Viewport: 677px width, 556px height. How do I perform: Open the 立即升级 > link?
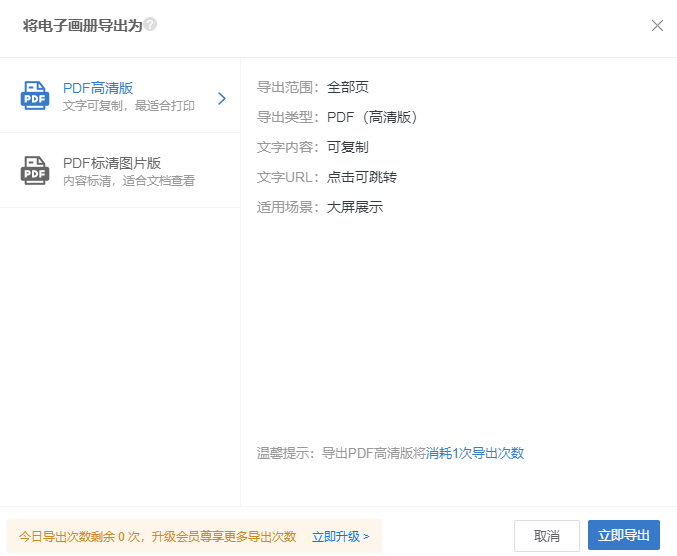(x=341, y=537)
